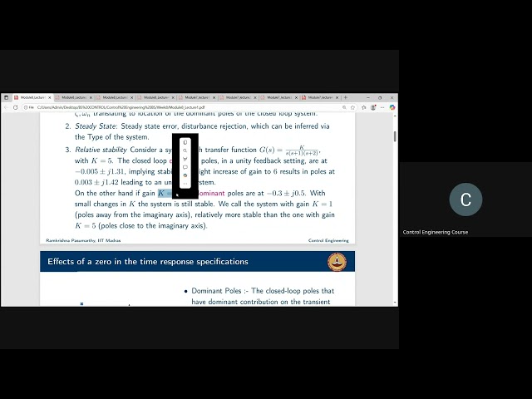The height and width of the screenshot is (399, 532).
Task: Go back using the browser back arrow
Action: 6,107
